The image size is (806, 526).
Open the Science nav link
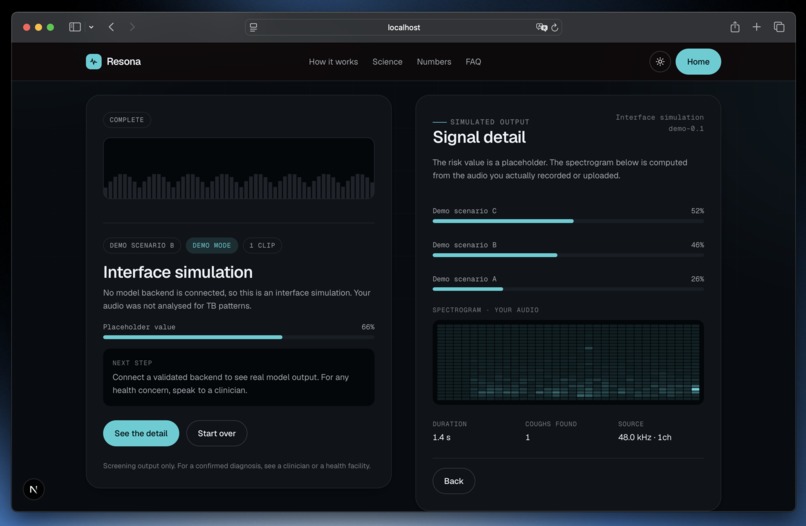click(x=387, y=62)
